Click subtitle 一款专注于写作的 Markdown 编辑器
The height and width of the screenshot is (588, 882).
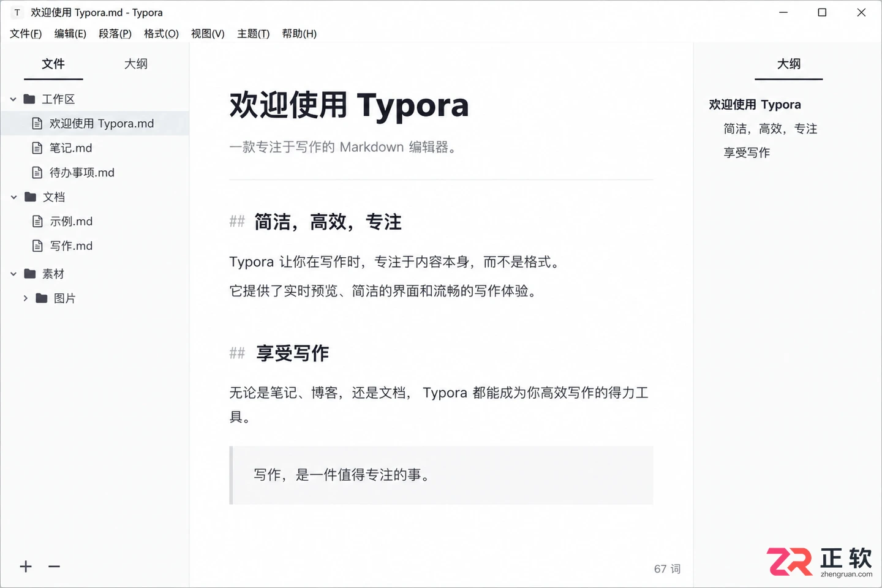tap(343, 147)
